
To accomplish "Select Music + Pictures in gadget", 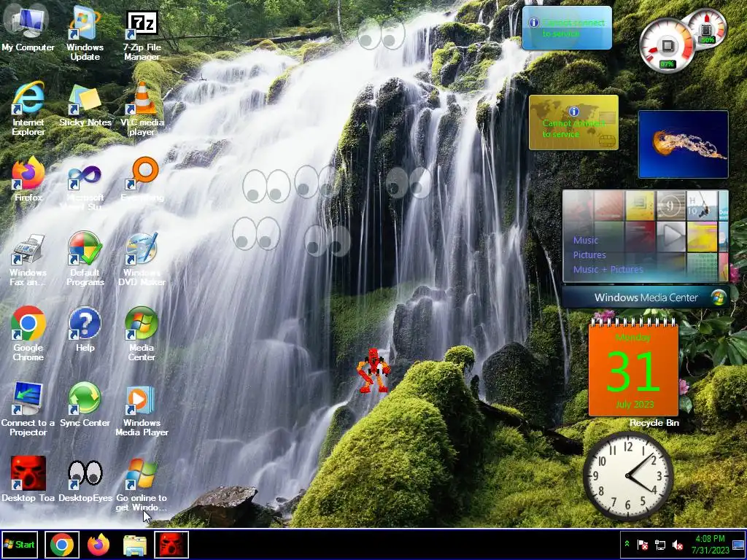I will [x=608, y=270].
